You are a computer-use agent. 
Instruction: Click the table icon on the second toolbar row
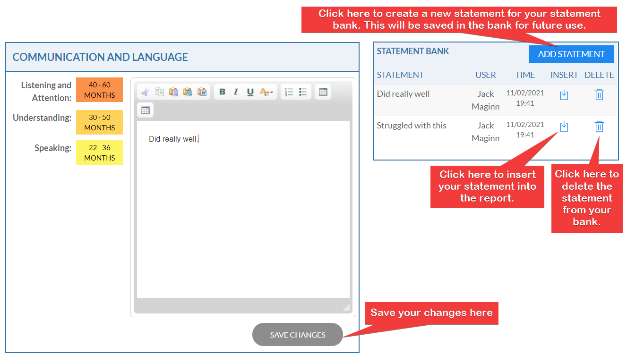click(146, 110)
